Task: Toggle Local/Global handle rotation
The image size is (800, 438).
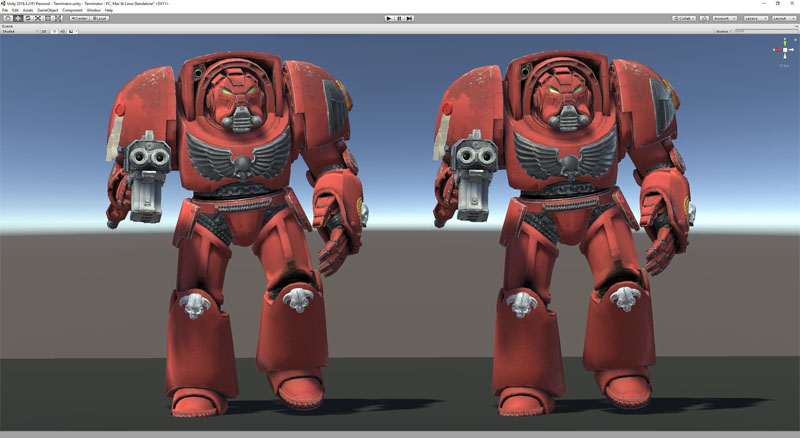Action: click(100, 18)
